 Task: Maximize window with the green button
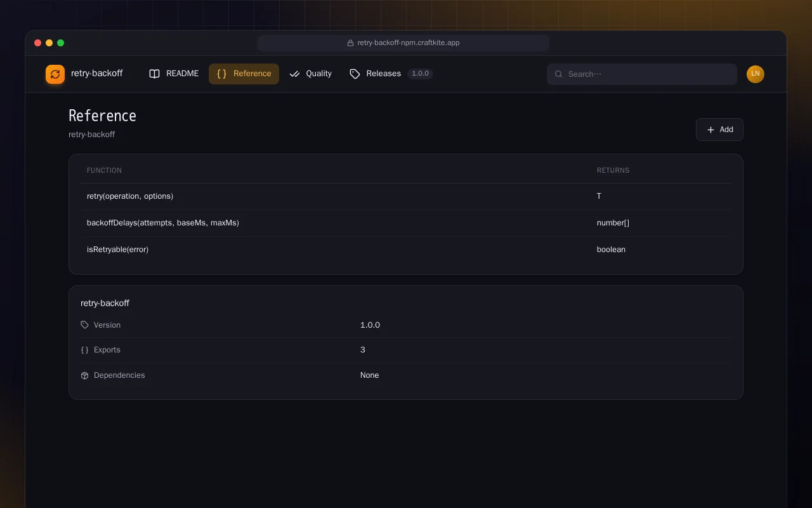pyautogui.click(x=60, y=43)
